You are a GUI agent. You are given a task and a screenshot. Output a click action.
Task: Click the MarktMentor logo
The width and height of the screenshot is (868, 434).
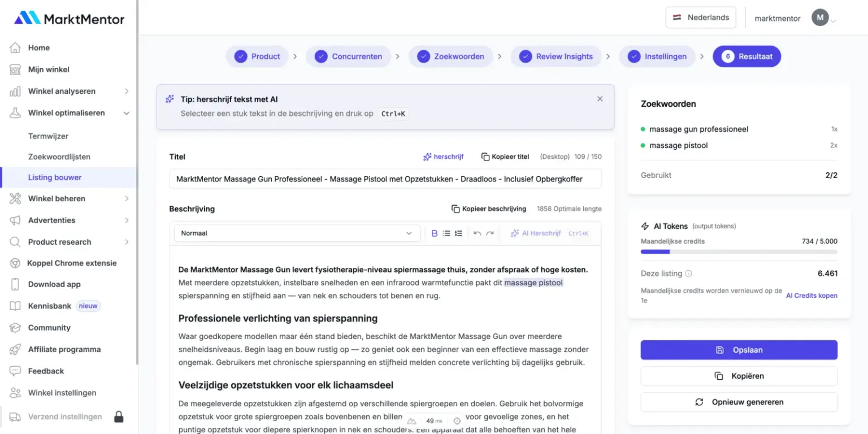(x=70, y=19)
